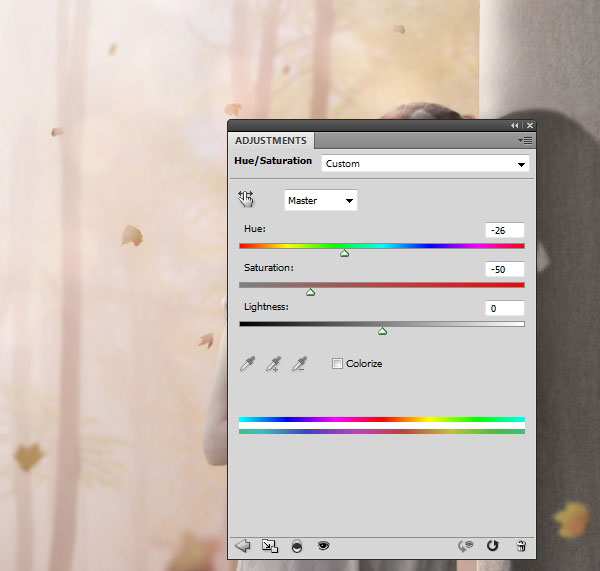
Task: Click the Hue slider handle
Action: [344, 253]
